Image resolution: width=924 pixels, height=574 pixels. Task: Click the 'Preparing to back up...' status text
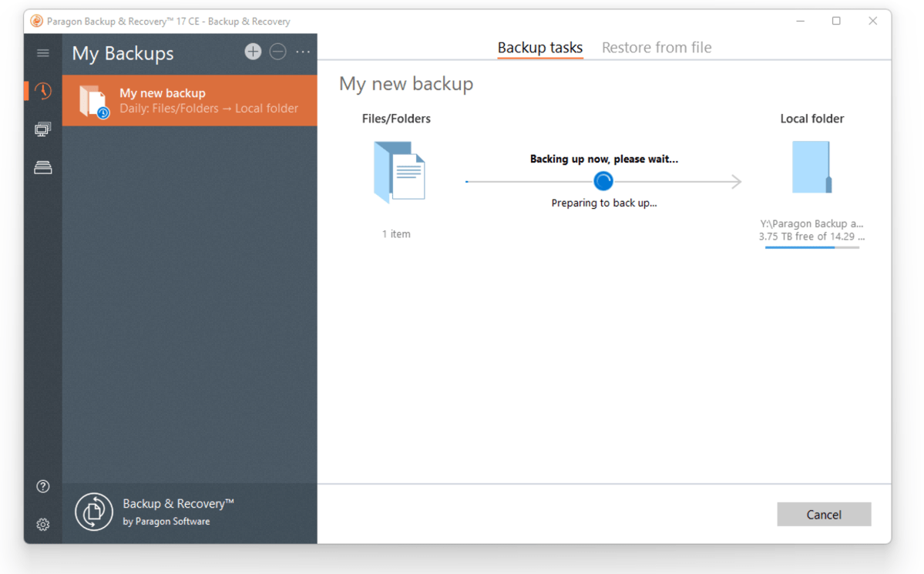(x=604, y=203)
